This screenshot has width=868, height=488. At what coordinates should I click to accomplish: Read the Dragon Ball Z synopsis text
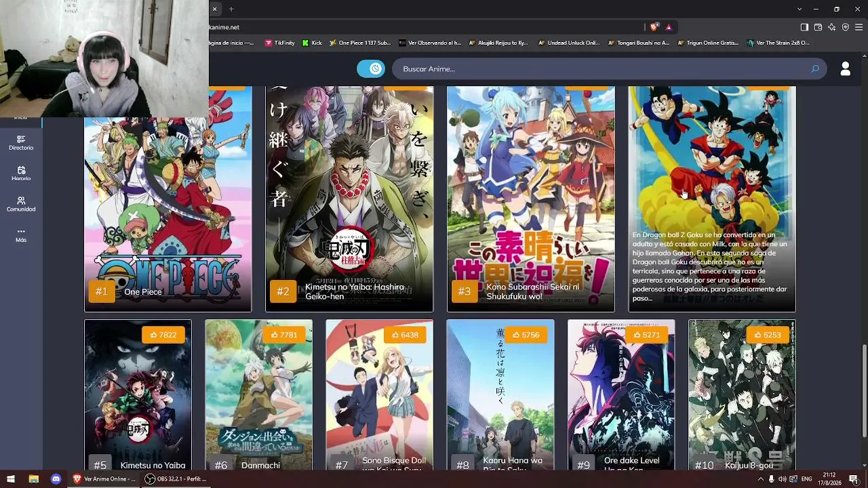pos(711,266)
